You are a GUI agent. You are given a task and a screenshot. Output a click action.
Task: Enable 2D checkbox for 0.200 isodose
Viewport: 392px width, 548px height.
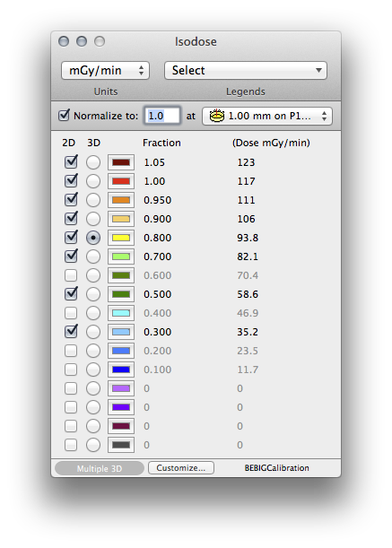coord(71,351)
